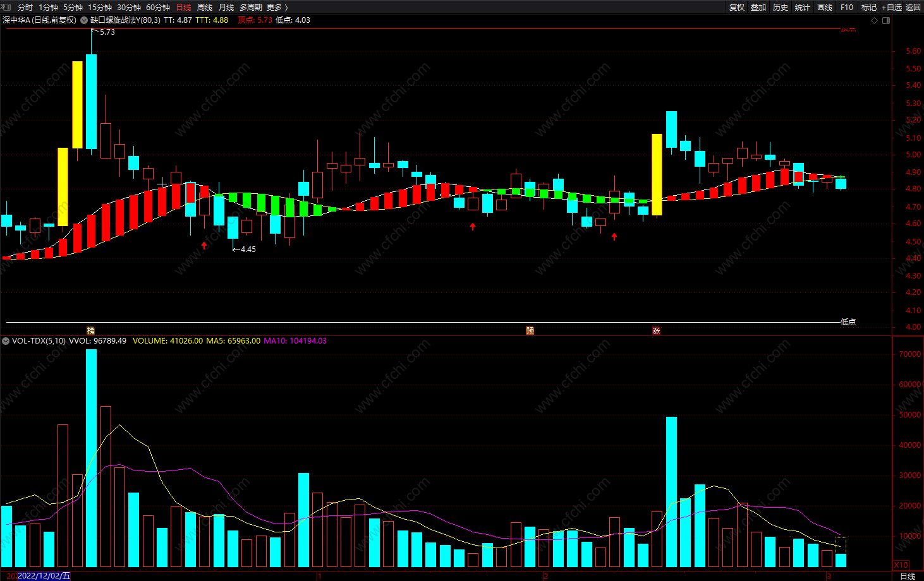Click the TTT: 4.88 value
The image size is (924, 581).
tap(212, 20)
